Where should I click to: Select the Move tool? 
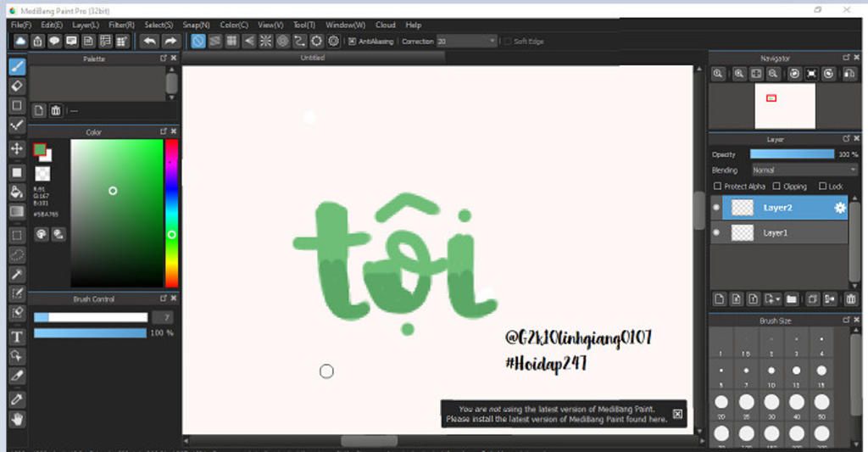17,148
